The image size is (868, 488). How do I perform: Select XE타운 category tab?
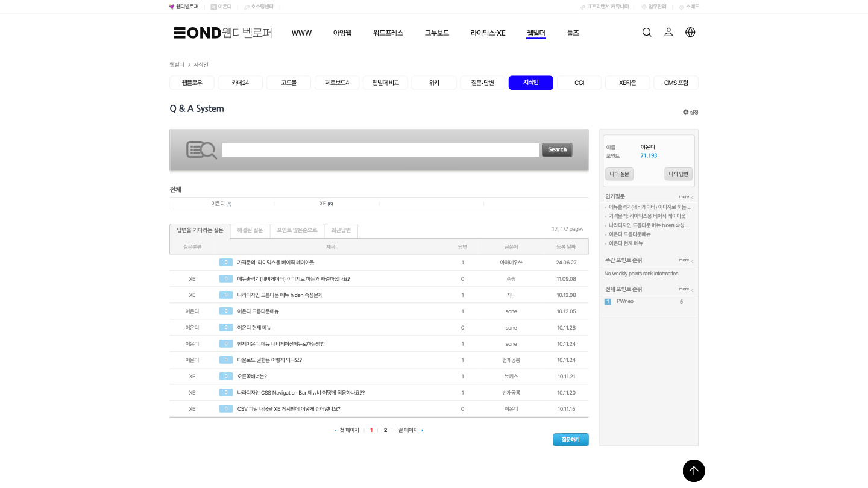(627, 83)
